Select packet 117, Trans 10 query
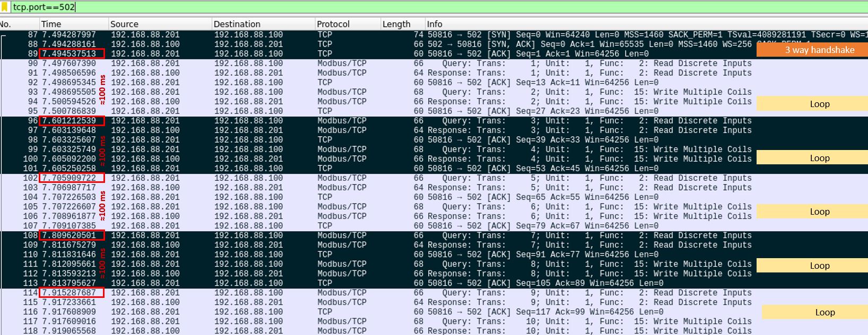Viewport: 868px width, 335px height. click(x=434, y=321)
